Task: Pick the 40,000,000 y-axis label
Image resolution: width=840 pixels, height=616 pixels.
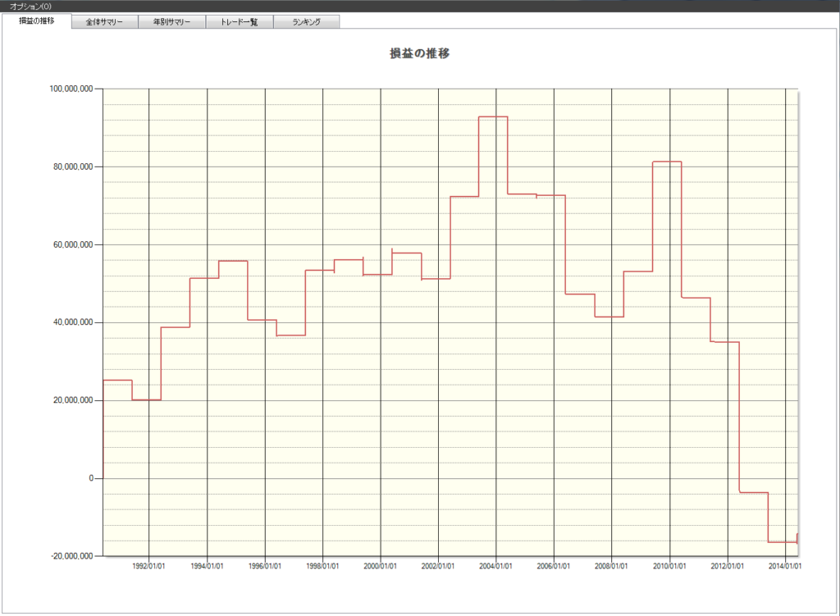Action: click(x=73, y=322)
